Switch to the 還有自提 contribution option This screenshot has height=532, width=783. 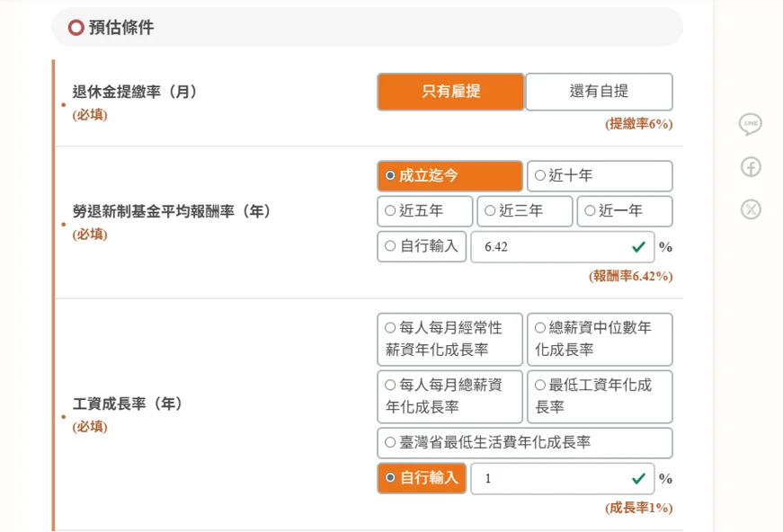pyautogui.click(x=600, y=92)
